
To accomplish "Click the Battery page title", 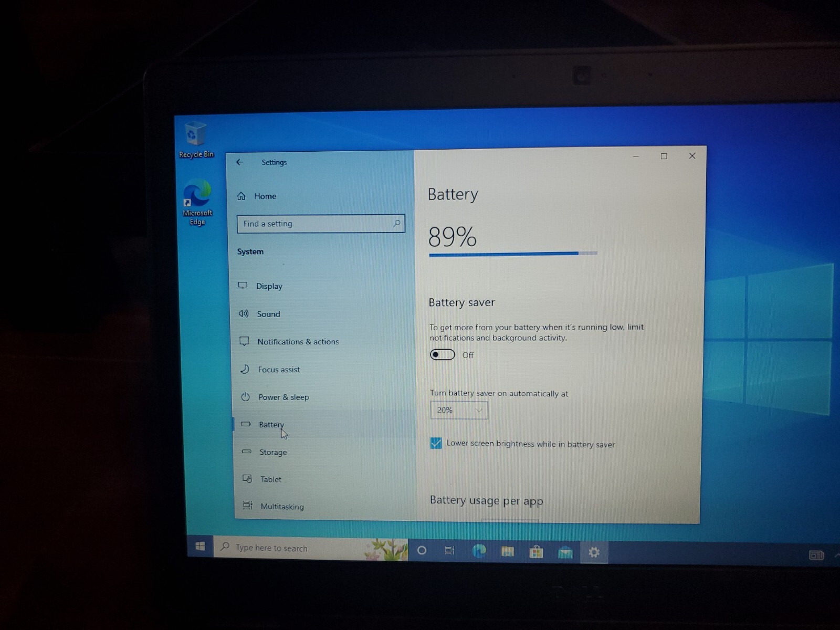I will pyautogui.click(x=453, y=194).
